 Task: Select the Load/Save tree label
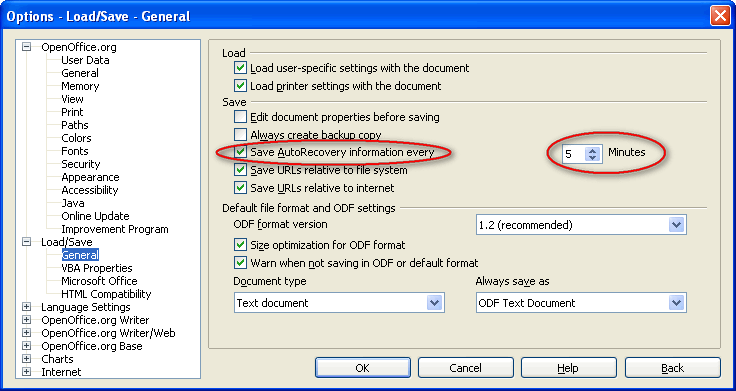[x=67, y=242]
